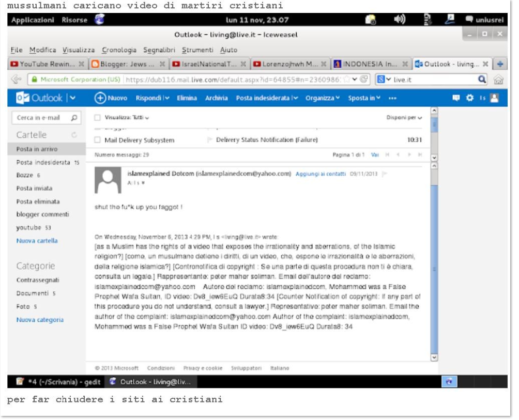This screenshot has height=420, width=519.
Task: Click the account profile picture icon
Action: coord(494,98)
